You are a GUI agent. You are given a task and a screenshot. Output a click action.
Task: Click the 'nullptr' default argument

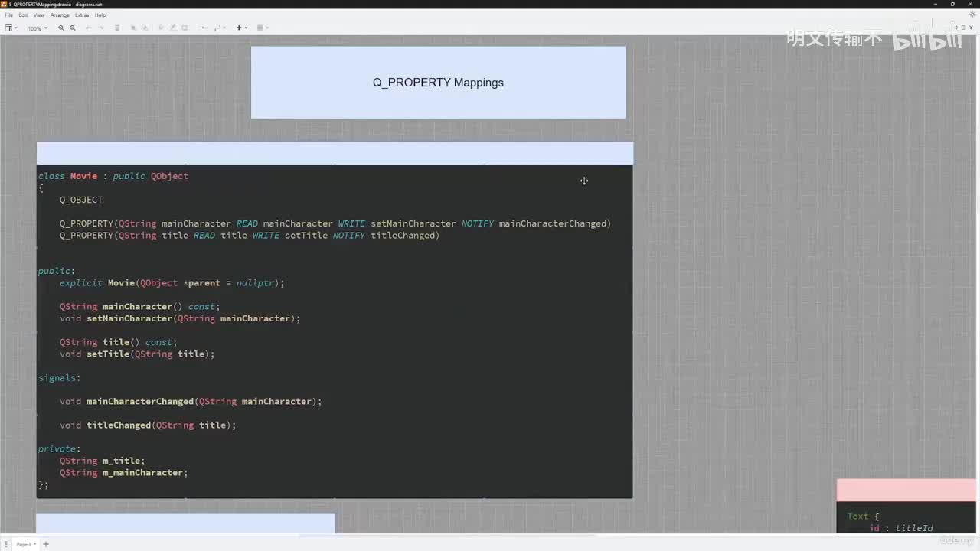coord(255,283)
